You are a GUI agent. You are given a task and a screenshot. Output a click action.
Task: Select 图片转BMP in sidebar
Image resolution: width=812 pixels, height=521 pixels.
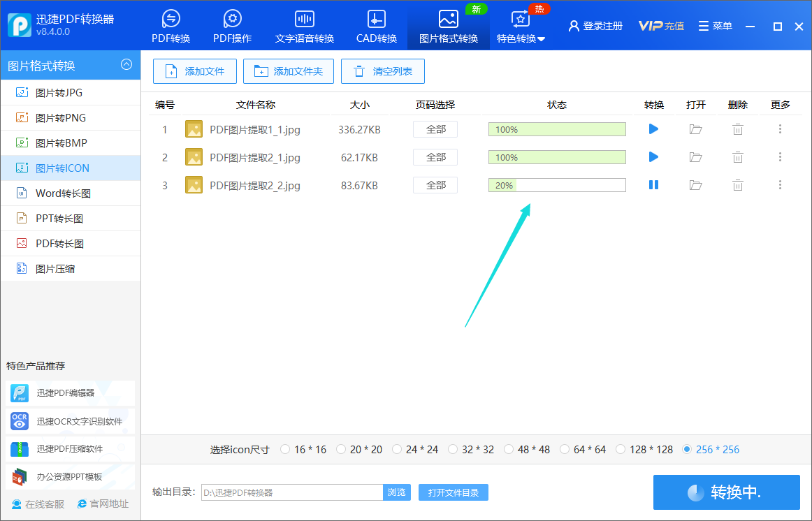tap(71, 142)
